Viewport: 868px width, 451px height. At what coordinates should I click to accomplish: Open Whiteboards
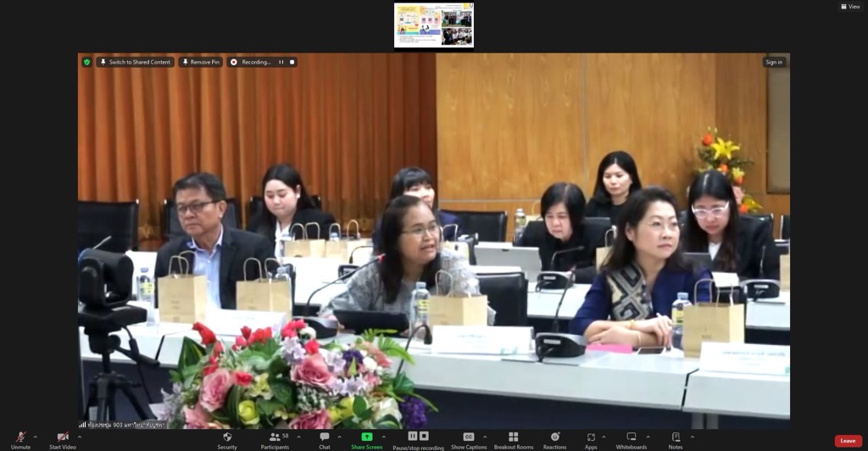631,439
